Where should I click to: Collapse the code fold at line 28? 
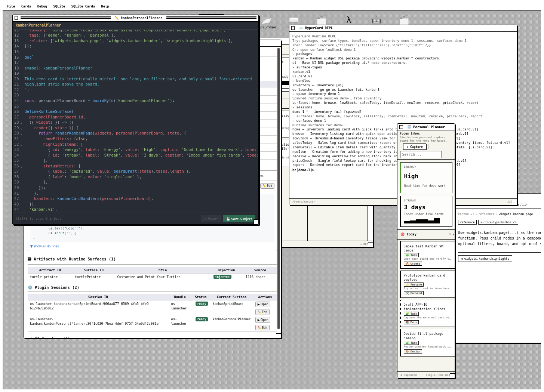[x=21, y=123]
